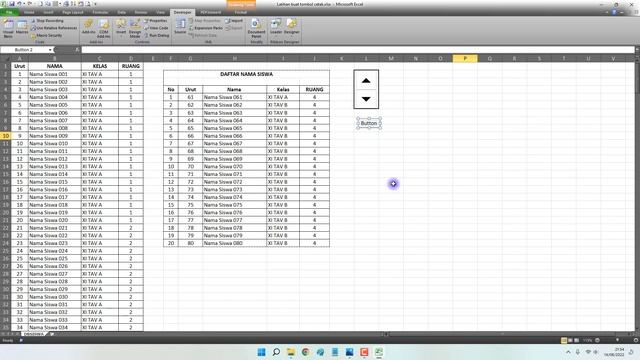Viewport: 640px width, 360px height.
Task: Open File Explorer from taskbar
Action: 291,352
